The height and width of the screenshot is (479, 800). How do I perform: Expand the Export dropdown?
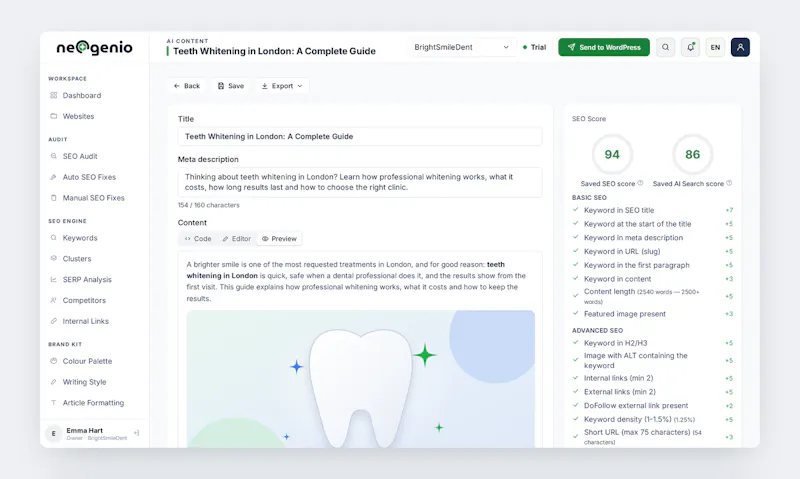282,86
